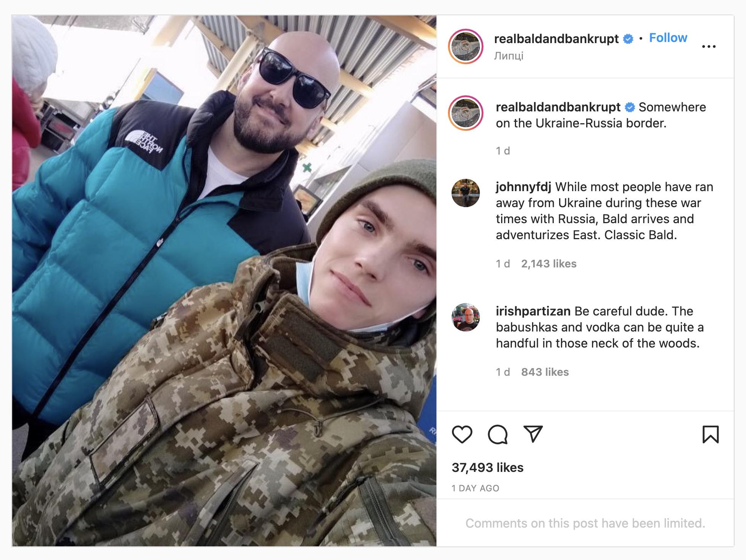
Task: Open the three-dot more options menu
Action: (709, 47)
